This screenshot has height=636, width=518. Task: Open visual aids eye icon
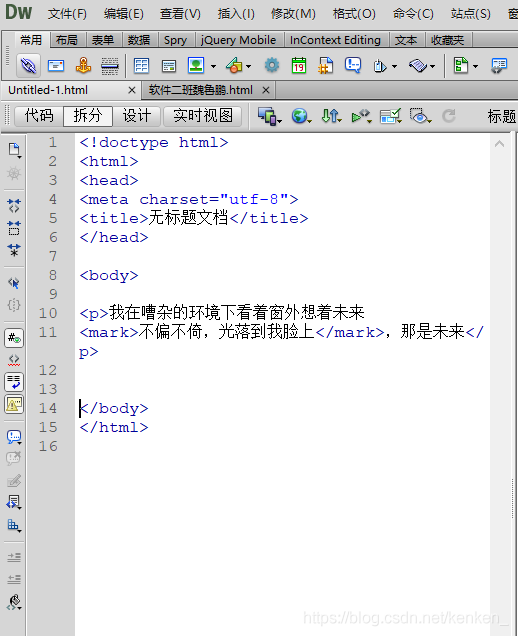tap(419, 116)
